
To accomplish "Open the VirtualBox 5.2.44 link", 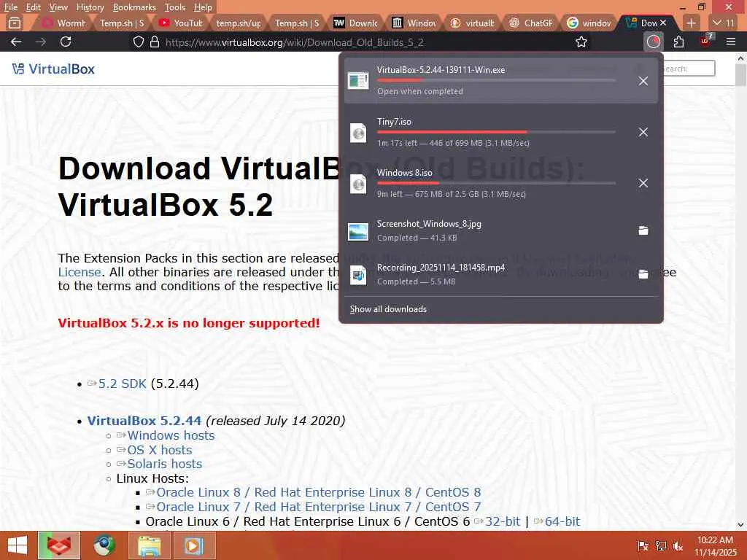I will point(144,421).
